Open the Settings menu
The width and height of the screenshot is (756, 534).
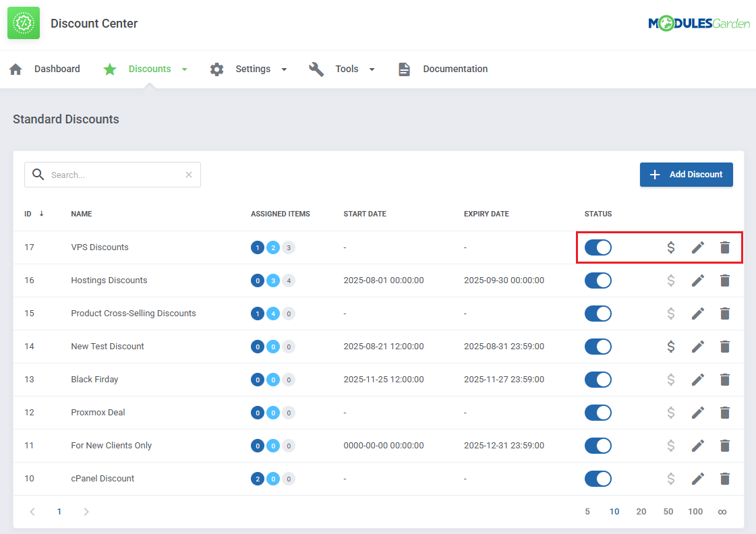coord(253,69)
